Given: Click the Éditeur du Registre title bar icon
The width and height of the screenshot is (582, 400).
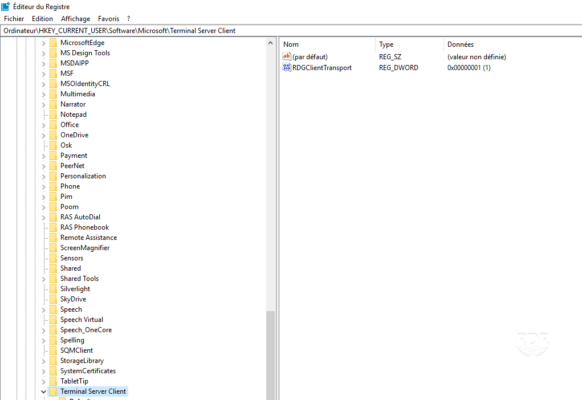Looking at the screenshot, I should pyautogui.click(x=6, y=6).
